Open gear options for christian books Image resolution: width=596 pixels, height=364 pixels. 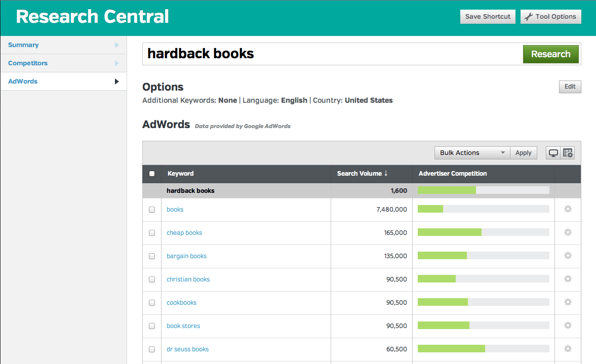[568, 279]
